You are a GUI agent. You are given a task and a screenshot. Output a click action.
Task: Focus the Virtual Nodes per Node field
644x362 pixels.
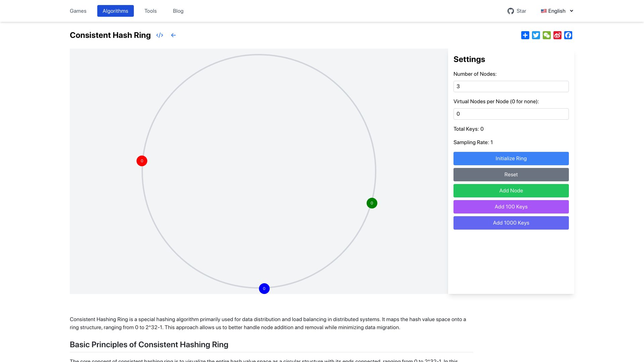[511, 114]
